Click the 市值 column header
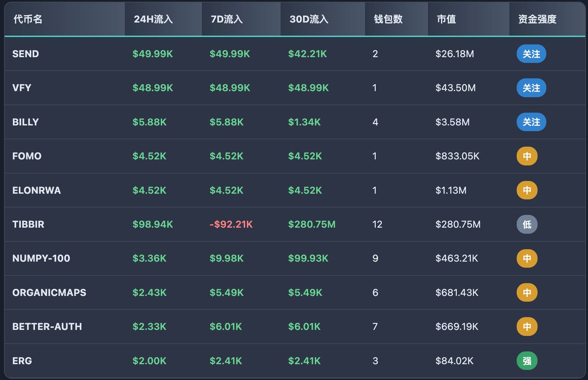 tap(446, 20)
